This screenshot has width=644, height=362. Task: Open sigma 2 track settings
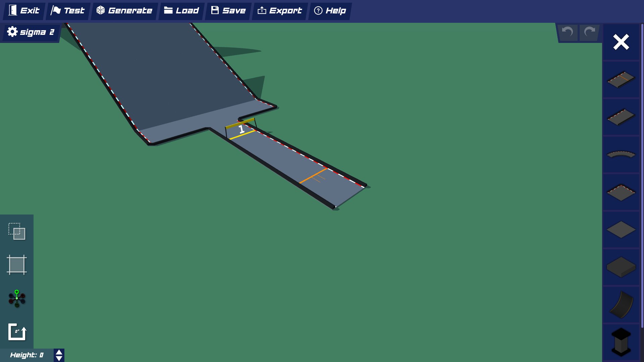pos(30,32)
